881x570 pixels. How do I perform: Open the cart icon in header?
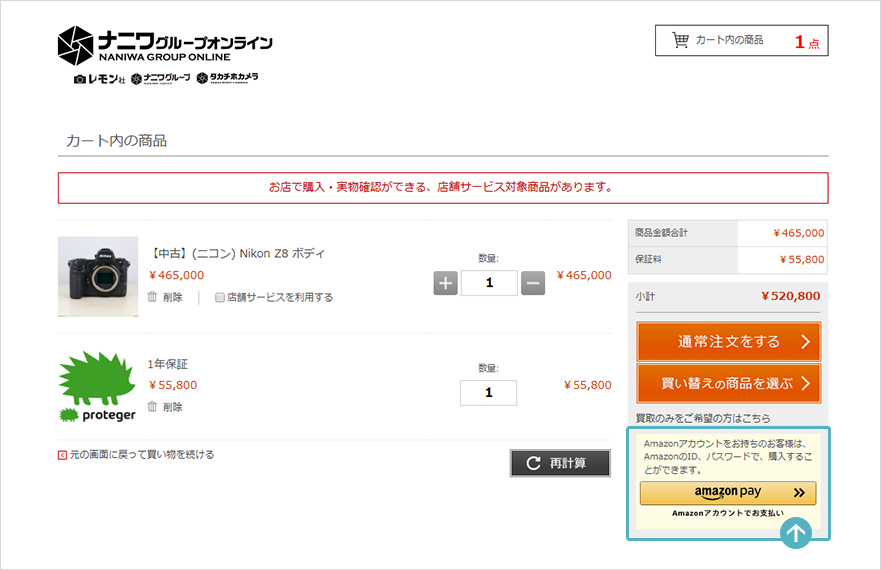[681, 40]
